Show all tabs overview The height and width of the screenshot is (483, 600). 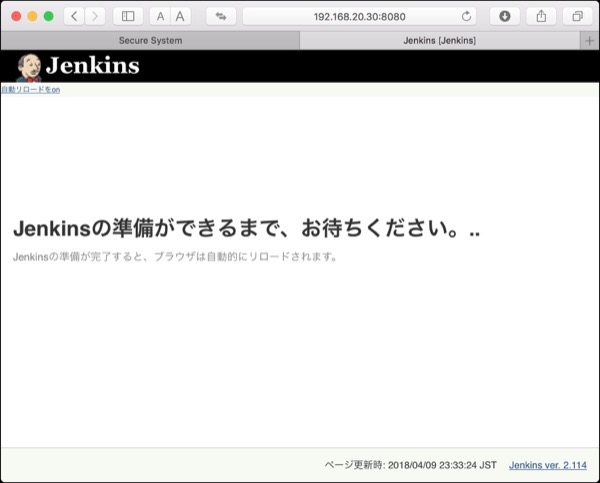click(577, 16)
